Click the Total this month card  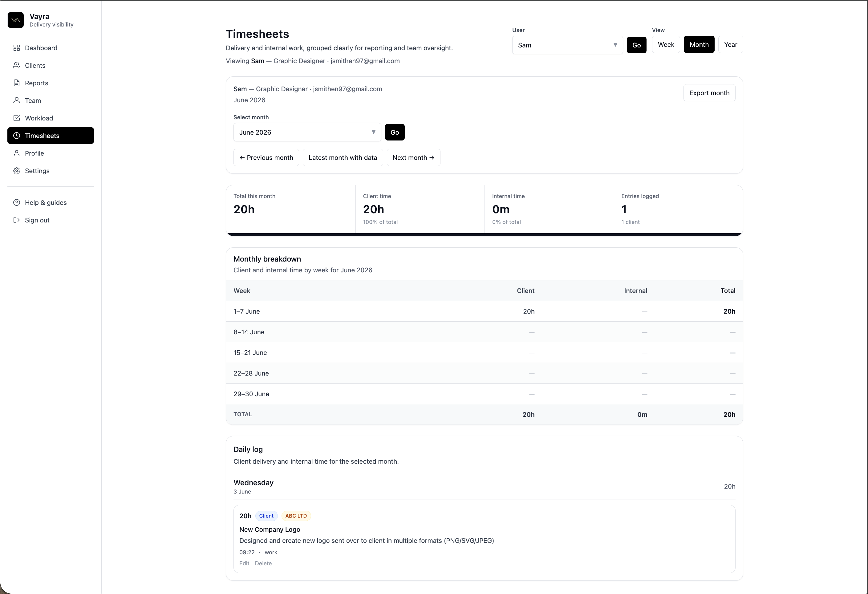(290, 209)
